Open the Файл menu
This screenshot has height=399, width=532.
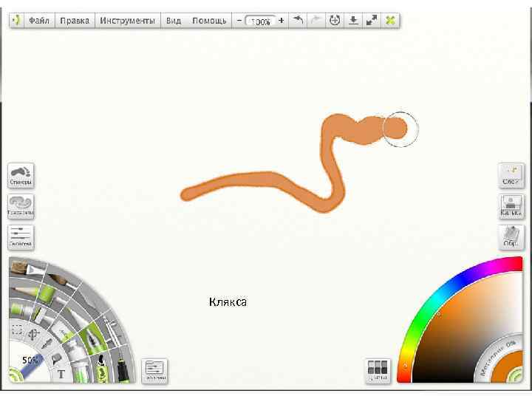click(39, 21)
